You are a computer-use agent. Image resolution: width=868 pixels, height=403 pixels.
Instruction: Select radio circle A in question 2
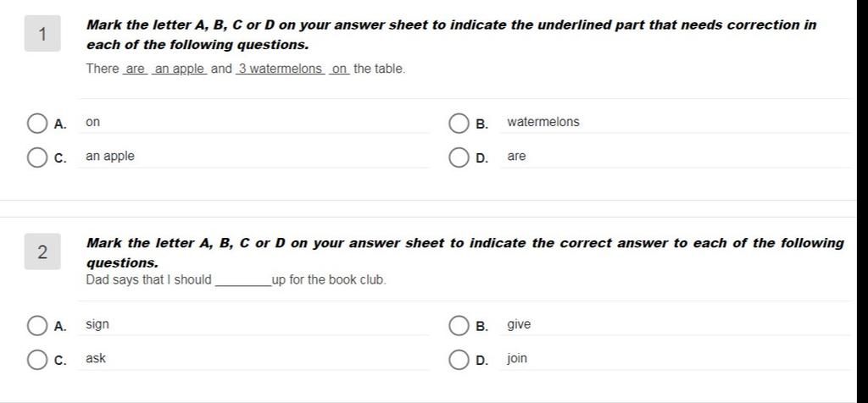tap(37, 326)
